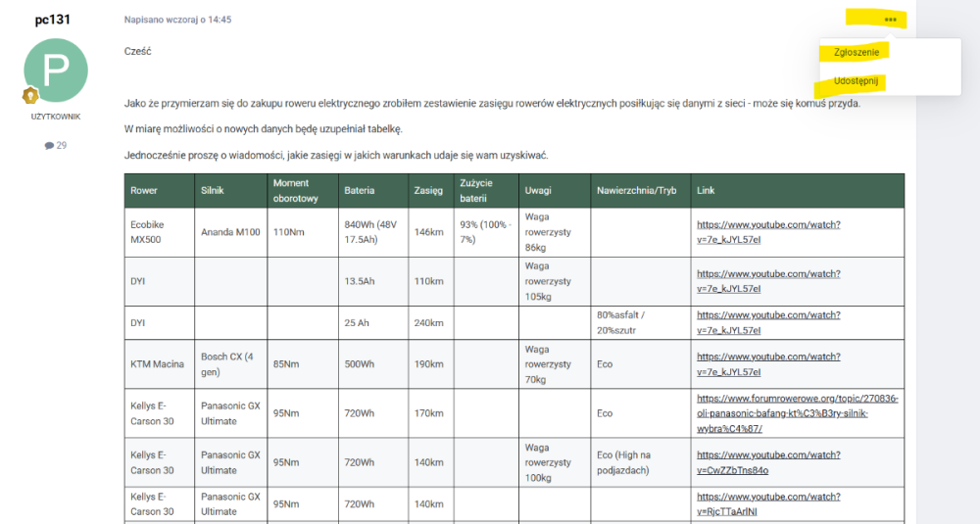980x524 pixels.
Task: Open YouTube link in KTM Macina row
Action: pos(768,364)
